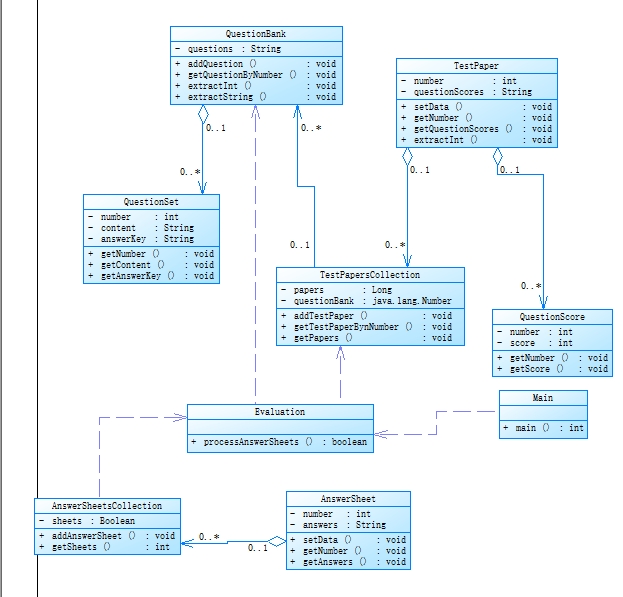This screenshot has width=623, height=597.
Task: Select getScore() in QuestionScore
Action: [552, 369]
